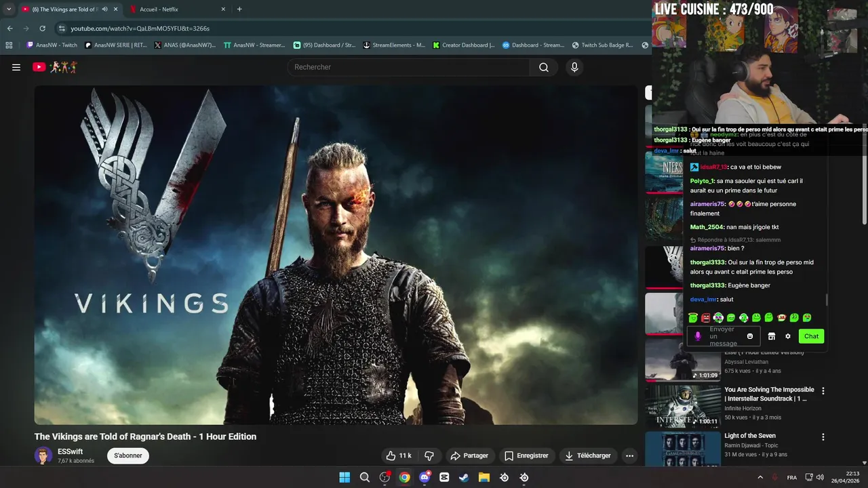Open options for Interstellar Soundtrack video
Screen dimensions: 868x488
[823, 391]
